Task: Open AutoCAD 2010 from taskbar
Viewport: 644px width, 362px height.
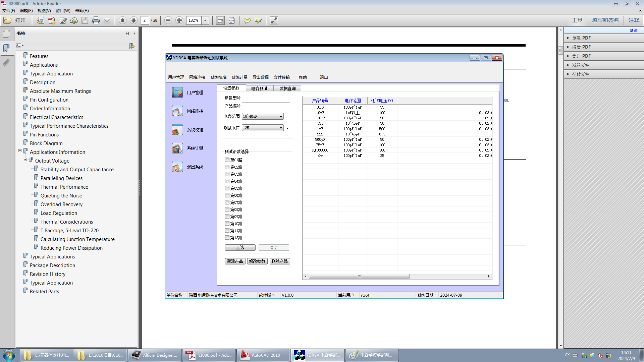Action: point(263,355)
